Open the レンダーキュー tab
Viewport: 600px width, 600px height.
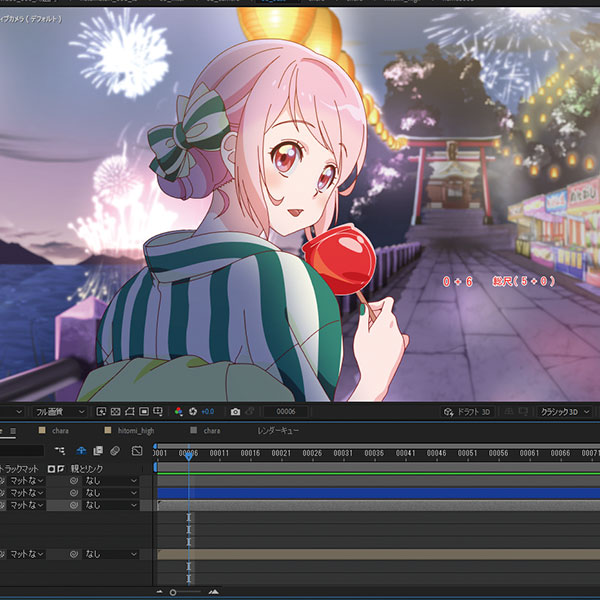click(x=278, y=431)
